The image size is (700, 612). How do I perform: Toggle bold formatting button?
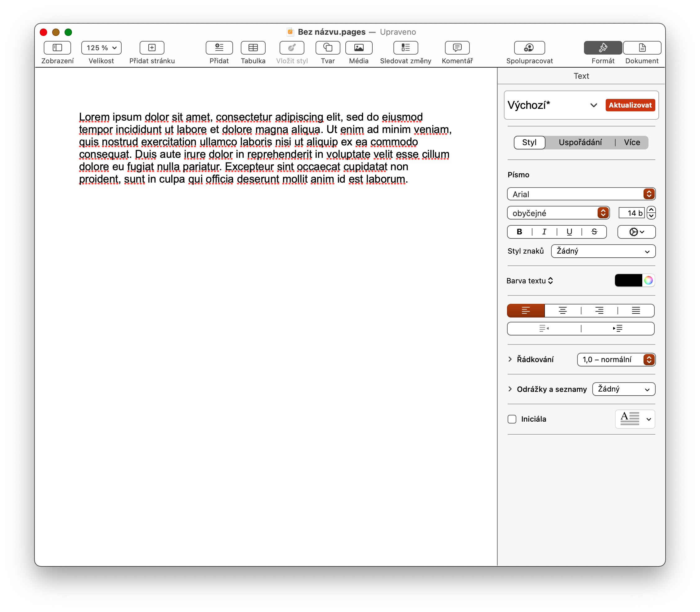point(519,232)
